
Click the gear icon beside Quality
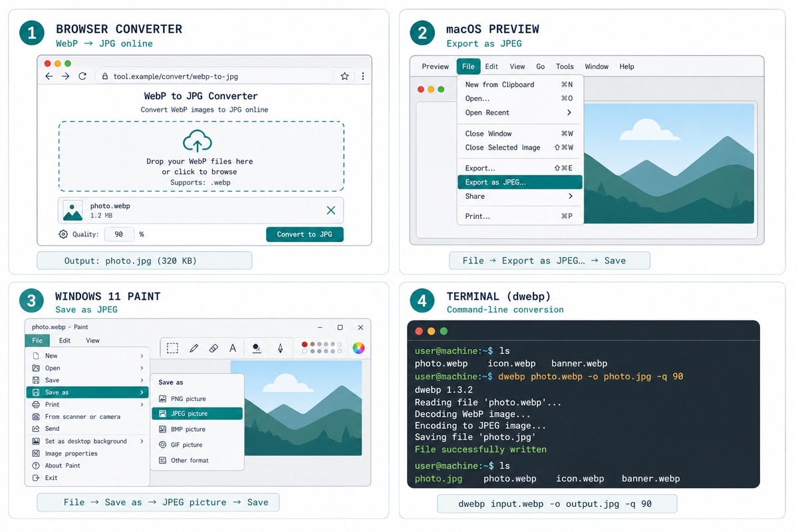click(x=63, y=234)
